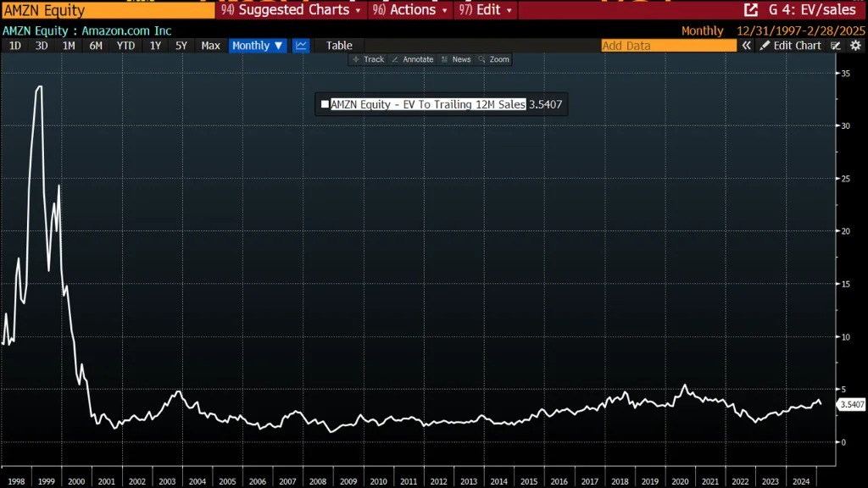Screen dimensions: 868x488
Task: Open the Edit menu
Action: click(487, 10)
